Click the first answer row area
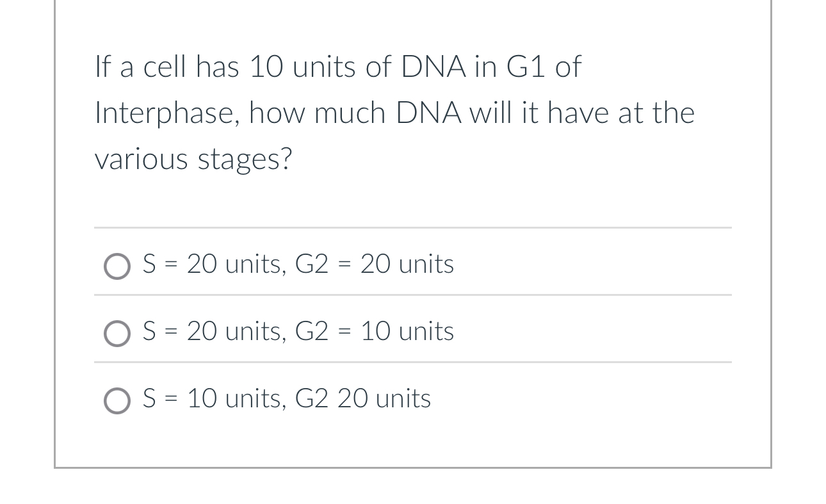The image size is (826, 504). [x=413, y=264]
